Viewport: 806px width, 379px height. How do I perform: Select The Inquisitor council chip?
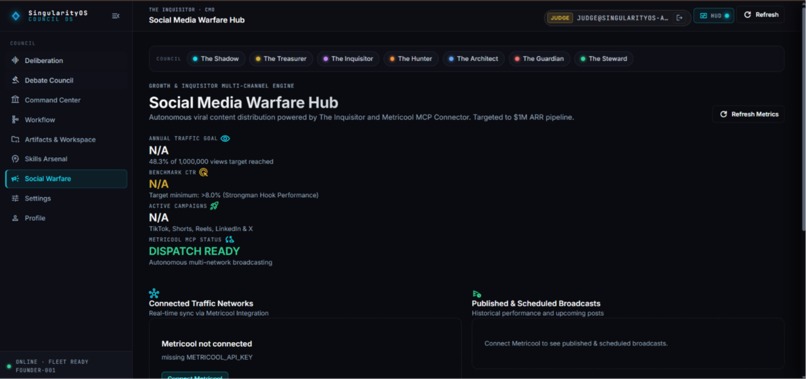point(349,59)
